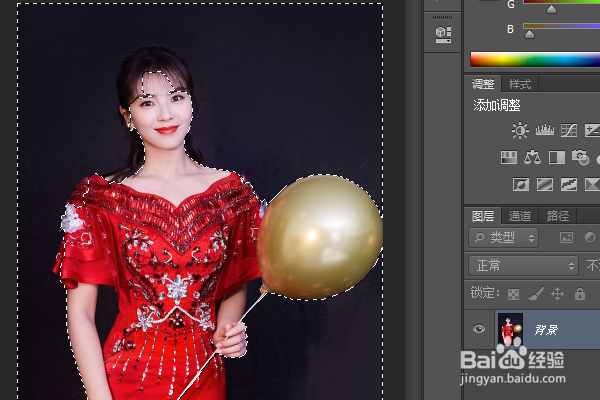Image resolution: width=600 pixels, height=400 pixels.
Task: Lock transparent pixels (checkerboard icon)
Action: 513,294
